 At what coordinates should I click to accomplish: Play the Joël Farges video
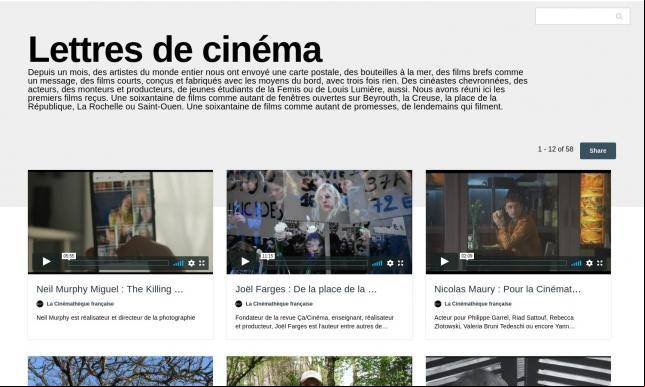[x=245, y=262]
